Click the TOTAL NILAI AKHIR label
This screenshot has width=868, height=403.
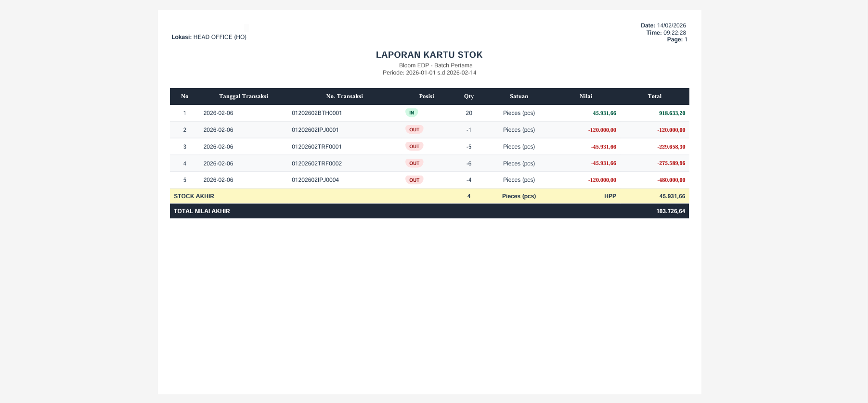pyautogui.click(x=202, y=211)
